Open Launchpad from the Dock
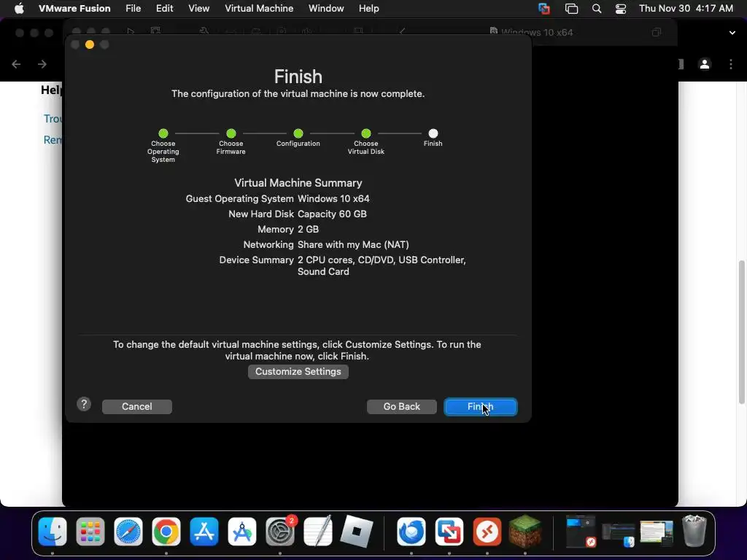 pyautogui.click(x=90, y=532)
